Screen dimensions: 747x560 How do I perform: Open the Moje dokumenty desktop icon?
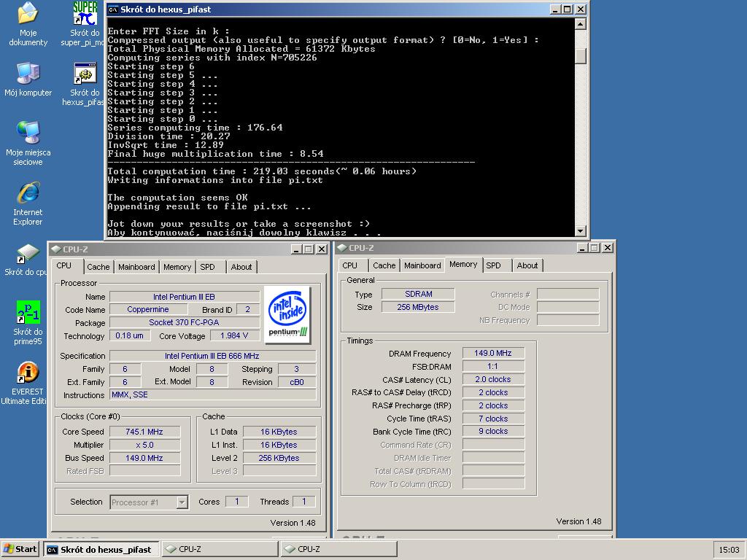tap(28, 24)
